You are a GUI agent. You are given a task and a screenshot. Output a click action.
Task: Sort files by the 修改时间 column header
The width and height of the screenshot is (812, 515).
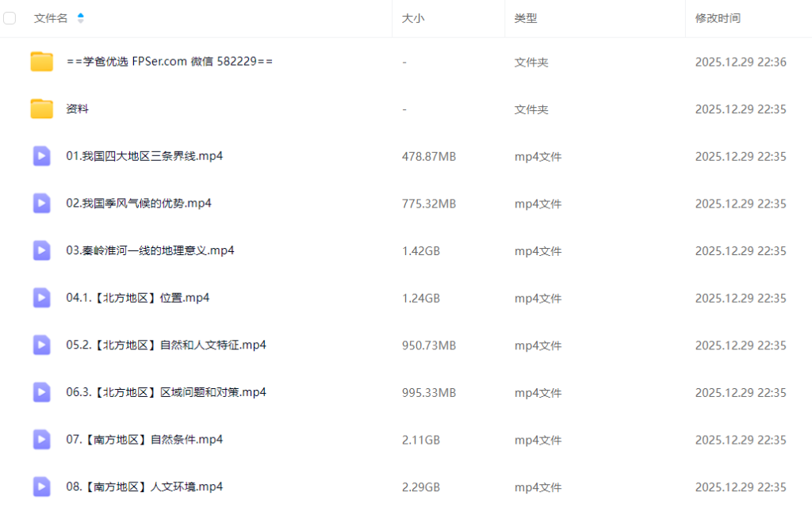tap(717, 17)
